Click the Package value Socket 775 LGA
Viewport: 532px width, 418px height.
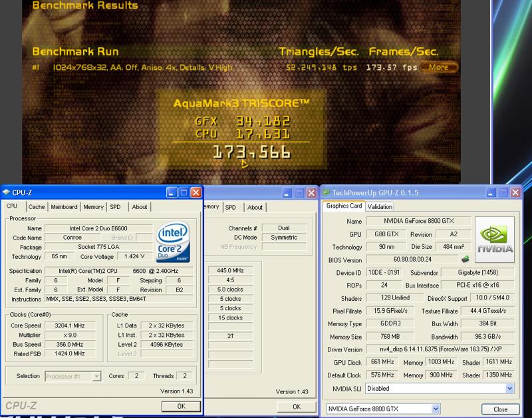click(98, 247)
